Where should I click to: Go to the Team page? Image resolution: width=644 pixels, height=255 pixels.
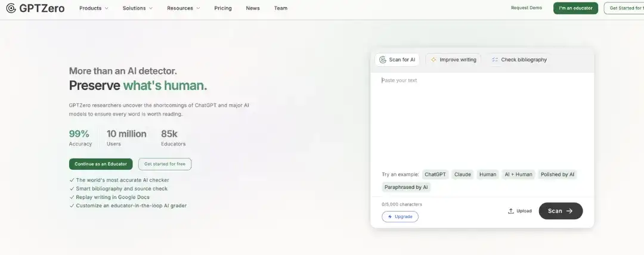pos(281,8)
